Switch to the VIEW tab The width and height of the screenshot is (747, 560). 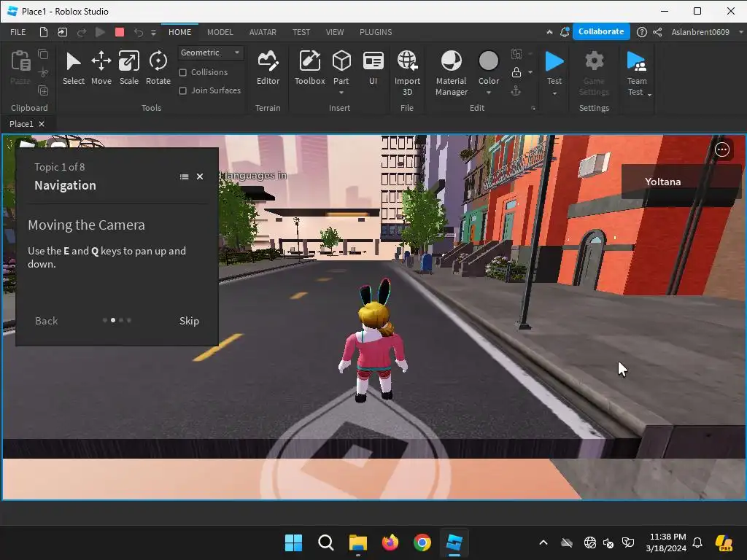(x=334, y=32)
